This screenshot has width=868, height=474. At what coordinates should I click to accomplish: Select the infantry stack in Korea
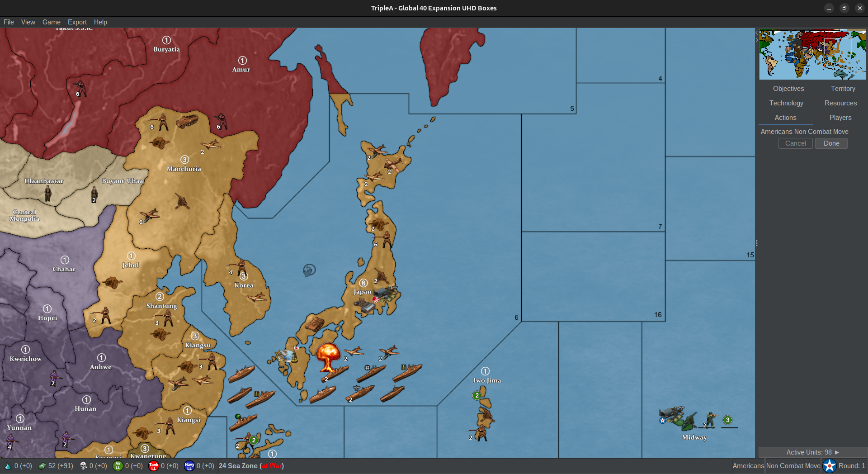tap(240, 268)
